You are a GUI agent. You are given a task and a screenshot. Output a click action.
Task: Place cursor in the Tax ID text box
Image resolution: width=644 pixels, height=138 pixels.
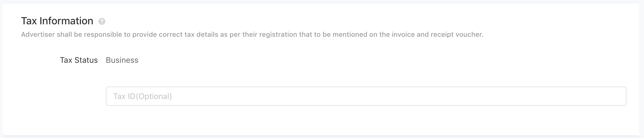[x=366, y=96]
